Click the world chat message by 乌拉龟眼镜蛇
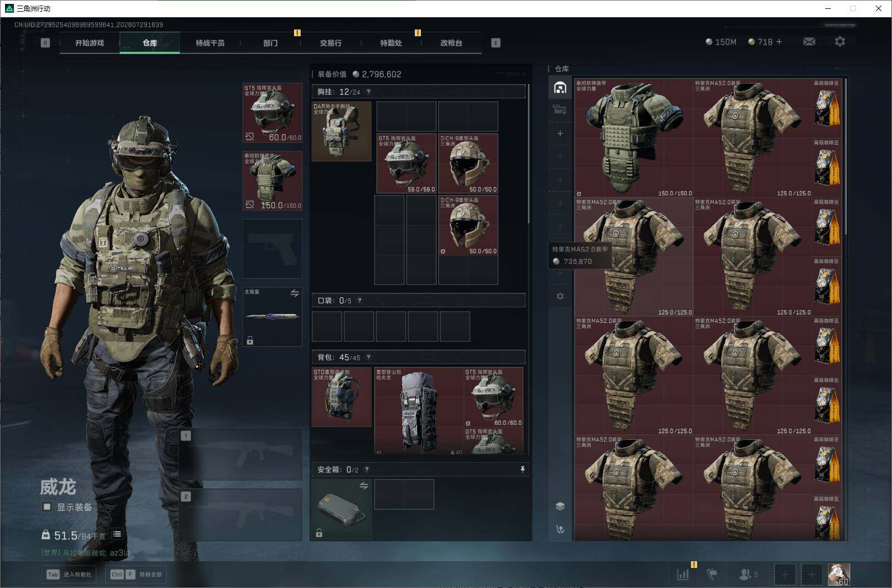The width and height of the screenshot is (892, 588). (x=85, y=553)
